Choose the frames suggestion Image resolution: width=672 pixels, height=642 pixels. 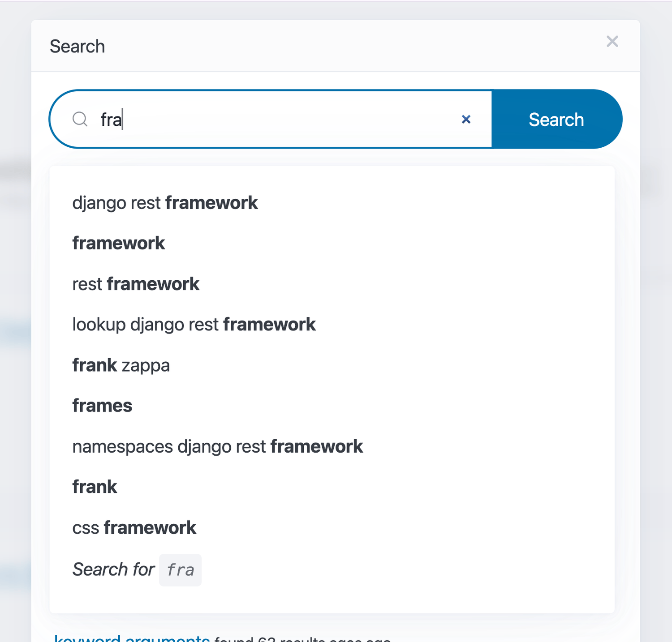click(x=102, y=406)
